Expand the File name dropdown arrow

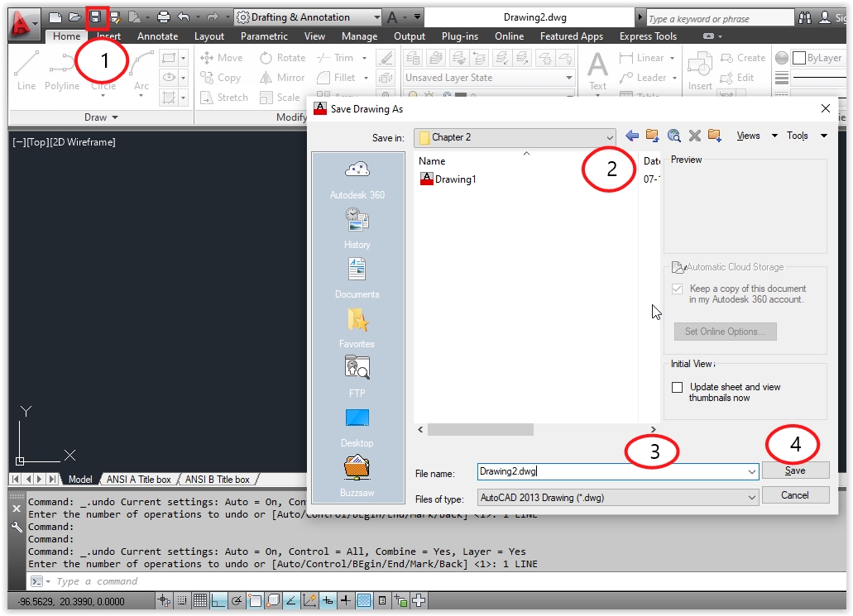tap(752, 472)
